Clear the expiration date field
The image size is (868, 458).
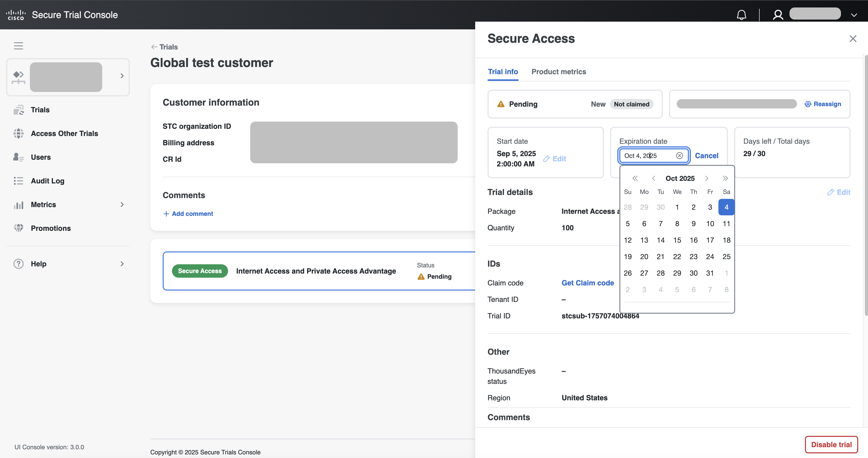pos(679,156)
